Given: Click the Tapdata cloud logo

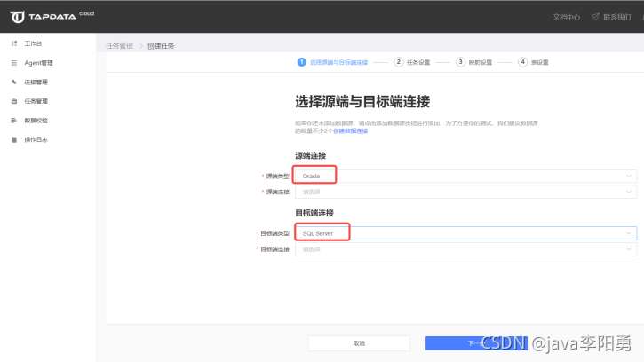Looking at the screenshot, I should (52, 17).
